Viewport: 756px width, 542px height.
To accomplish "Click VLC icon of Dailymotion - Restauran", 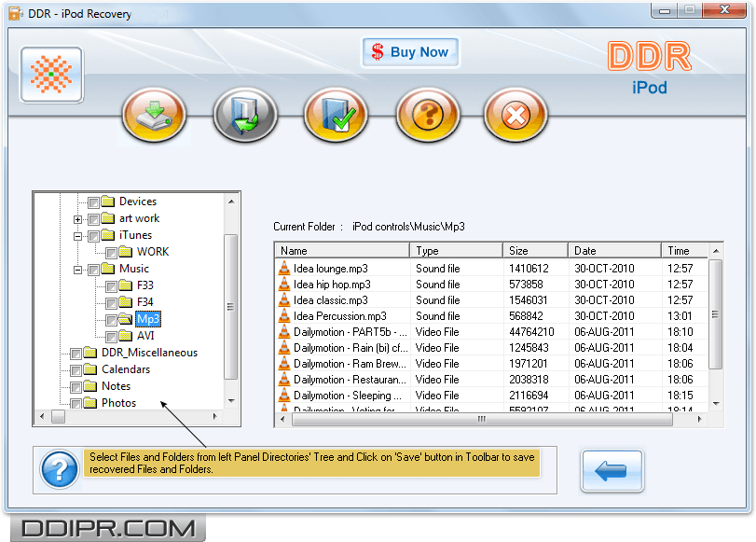I will tap(284, 380).
